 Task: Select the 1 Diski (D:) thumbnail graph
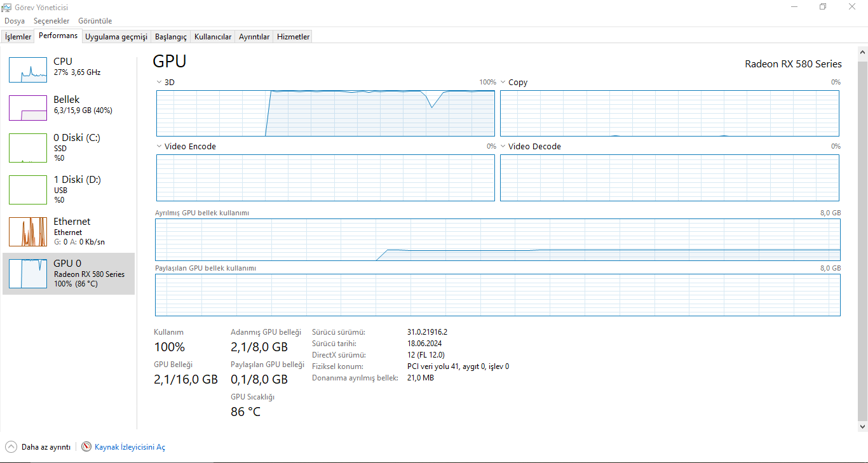point(28,189)
